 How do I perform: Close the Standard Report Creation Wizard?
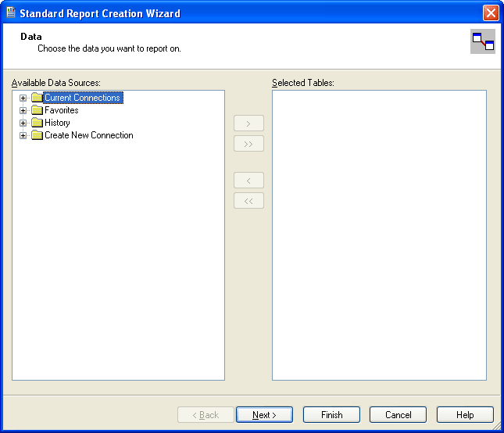[490, 13]
